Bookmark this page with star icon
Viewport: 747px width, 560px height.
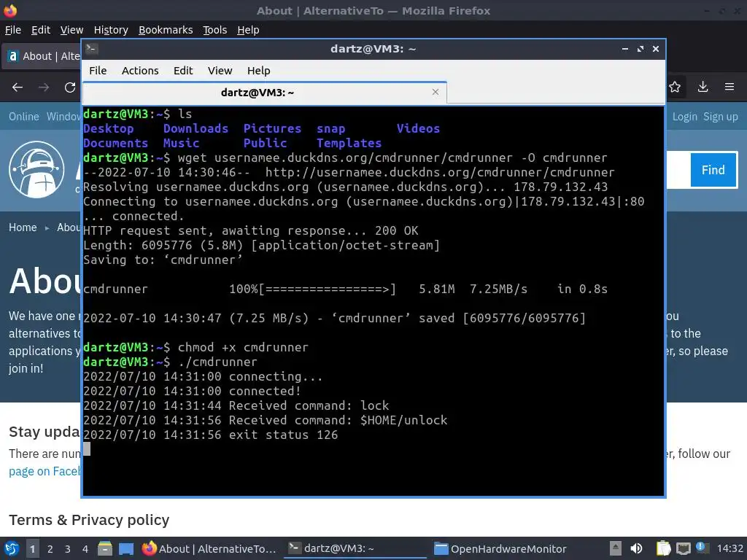coord(675,87)
